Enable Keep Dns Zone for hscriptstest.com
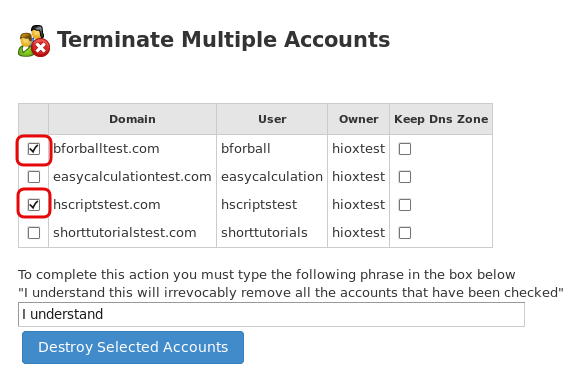This screenshot has width=571, height=378. 405,205
